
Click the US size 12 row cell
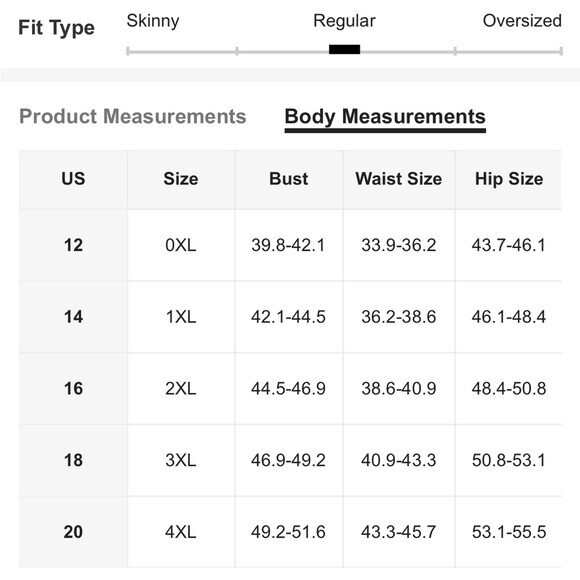click(x=73, y=245)
